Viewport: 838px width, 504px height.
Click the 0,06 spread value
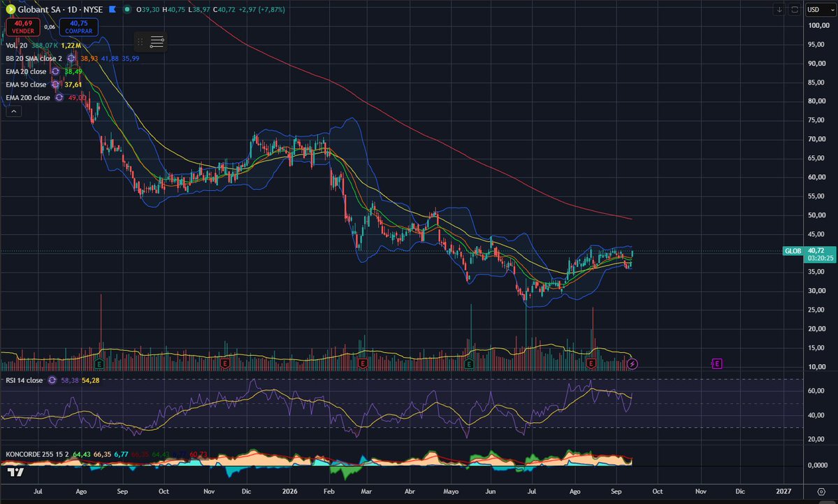click(50, 27)
